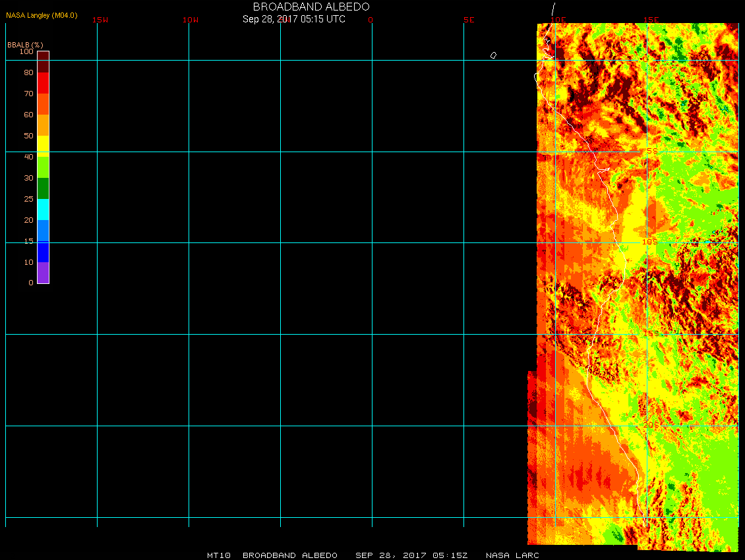This screenshot has height=560, width=745.
Task: Select the 15W longitude label
Action: pos(100,20)
